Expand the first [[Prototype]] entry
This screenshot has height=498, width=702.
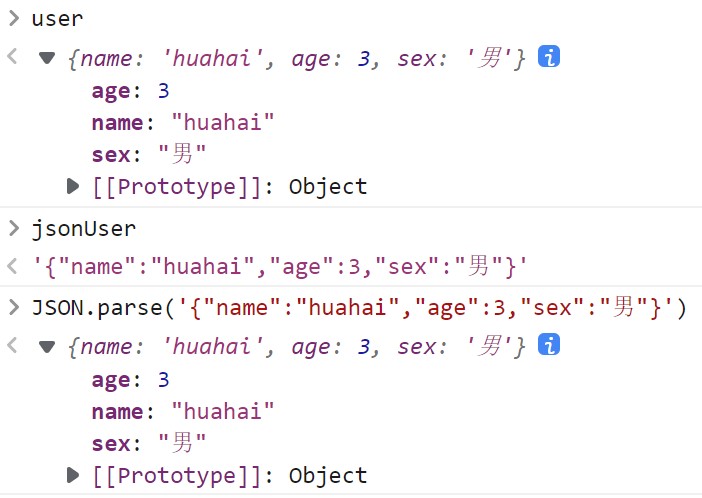[72, 186]
